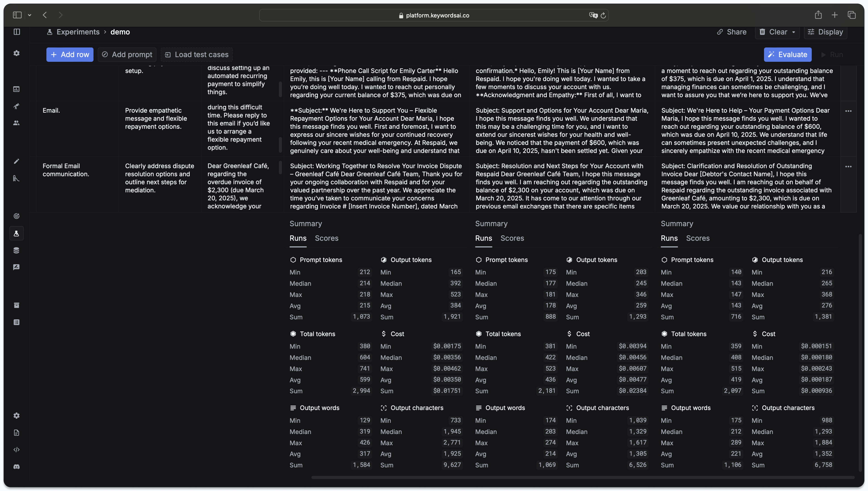The height and width of the screenshot is (491, 868).
Task: Click the Safari share icon
Action: pyautogui.click(x=818, y=15)
